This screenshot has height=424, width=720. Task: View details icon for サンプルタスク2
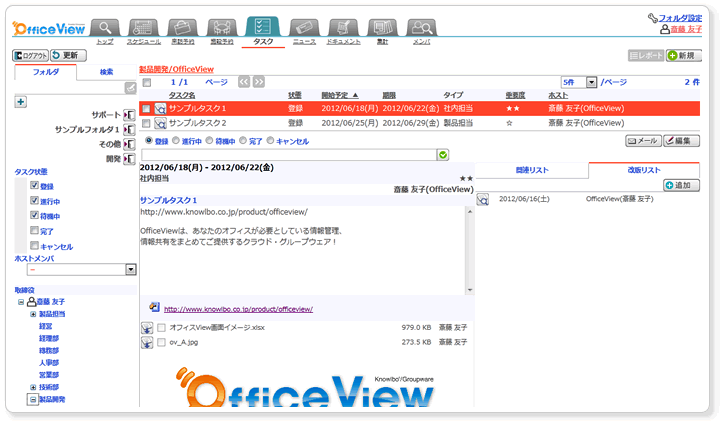(x=160, y=123)
